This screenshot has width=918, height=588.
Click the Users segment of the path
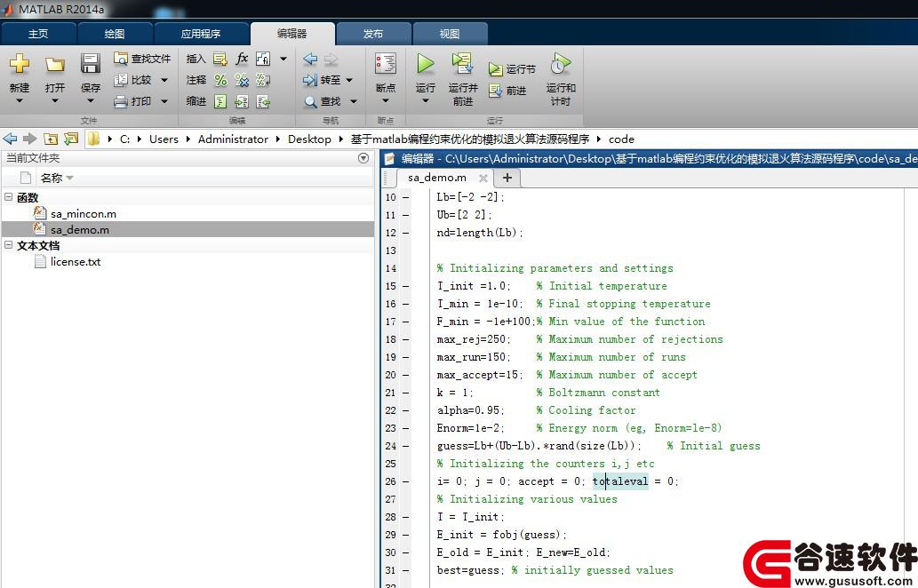tap(164, 139)
